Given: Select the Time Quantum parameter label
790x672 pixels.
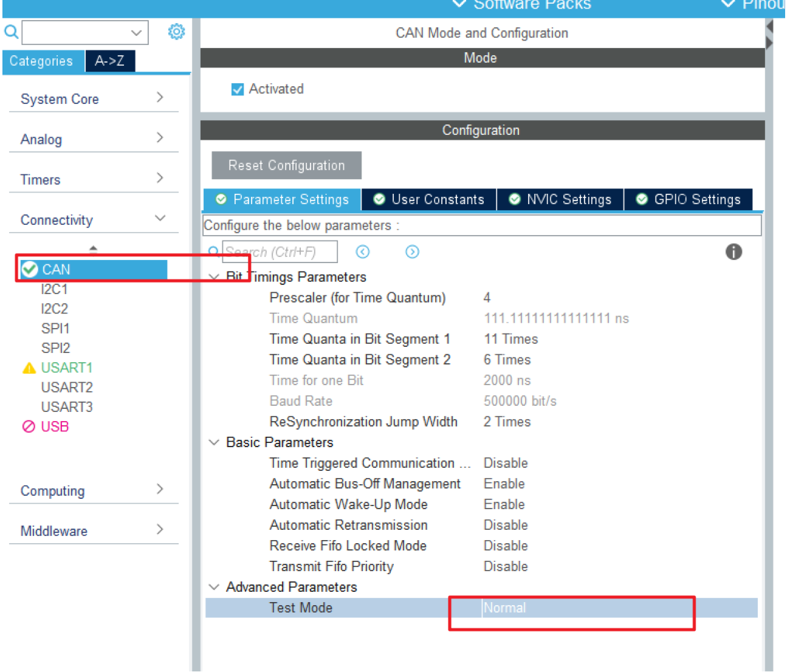Looking at the screenshot, I should coord(314,318).
